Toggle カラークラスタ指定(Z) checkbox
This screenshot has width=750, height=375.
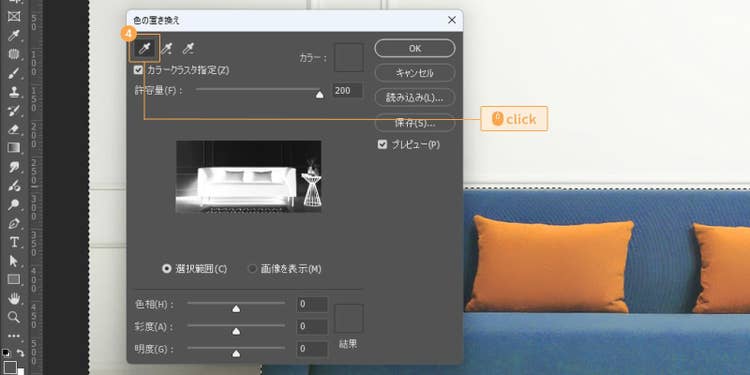[x=139, y=70]
